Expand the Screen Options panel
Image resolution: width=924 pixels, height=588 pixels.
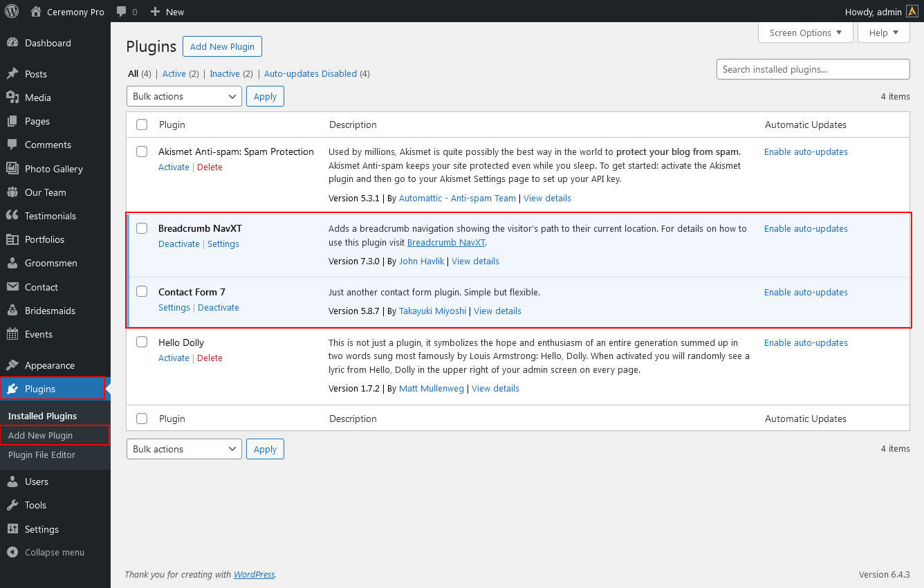pyautogui.click(x=806, y=33)
